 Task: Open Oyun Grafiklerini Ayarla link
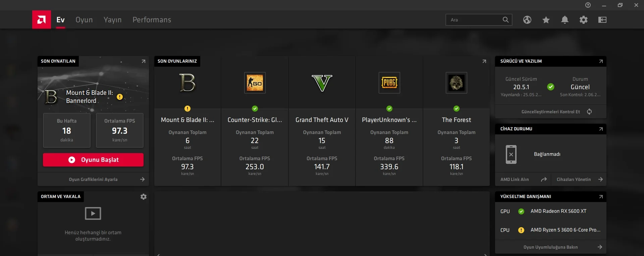pos(93,179)
